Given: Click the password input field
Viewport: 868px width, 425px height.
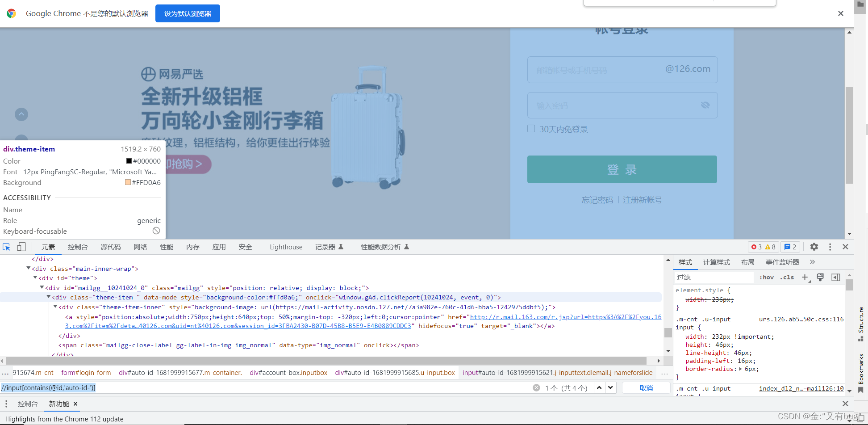Looking at the screenshot, I should tap(622, 105).
